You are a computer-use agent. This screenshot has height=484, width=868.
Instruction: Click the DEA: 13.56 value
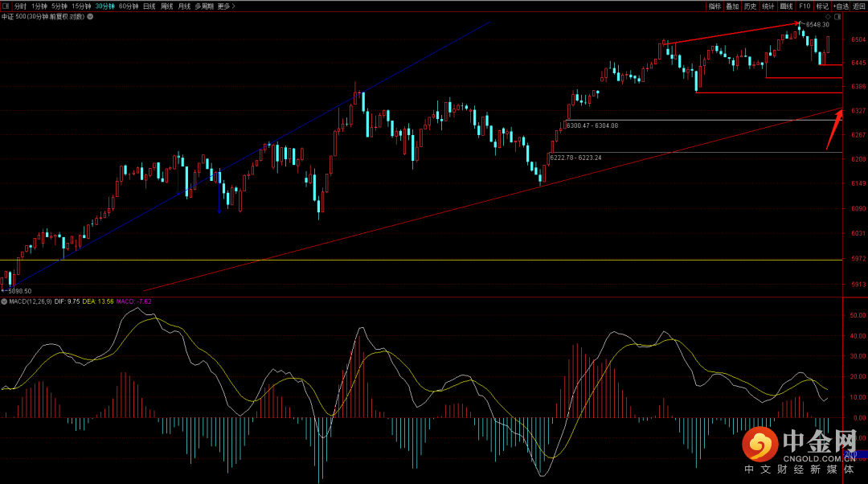coord(98,301)
